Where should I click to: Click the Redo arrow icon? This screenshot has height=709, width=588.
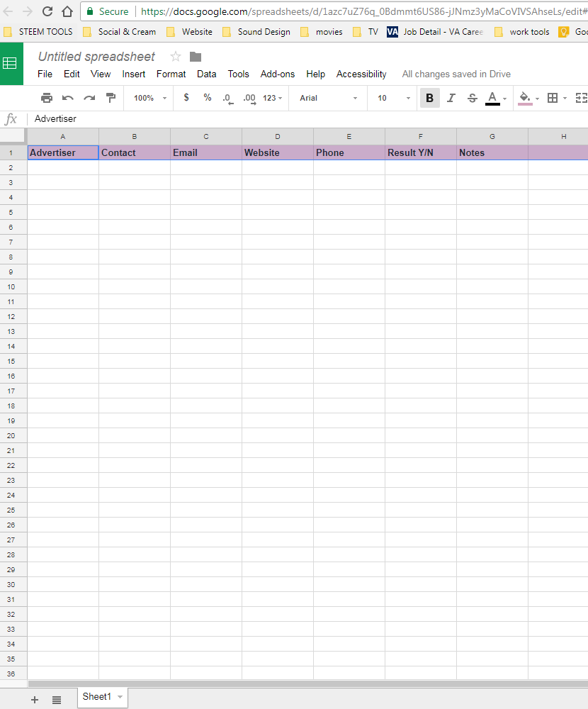pos(89,98)
